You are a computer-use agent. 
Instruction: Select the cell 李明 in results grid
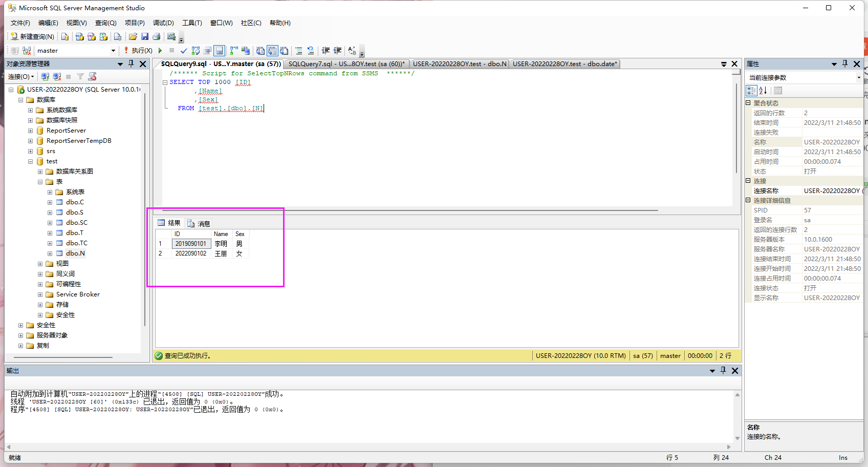[x=221, y=244]
